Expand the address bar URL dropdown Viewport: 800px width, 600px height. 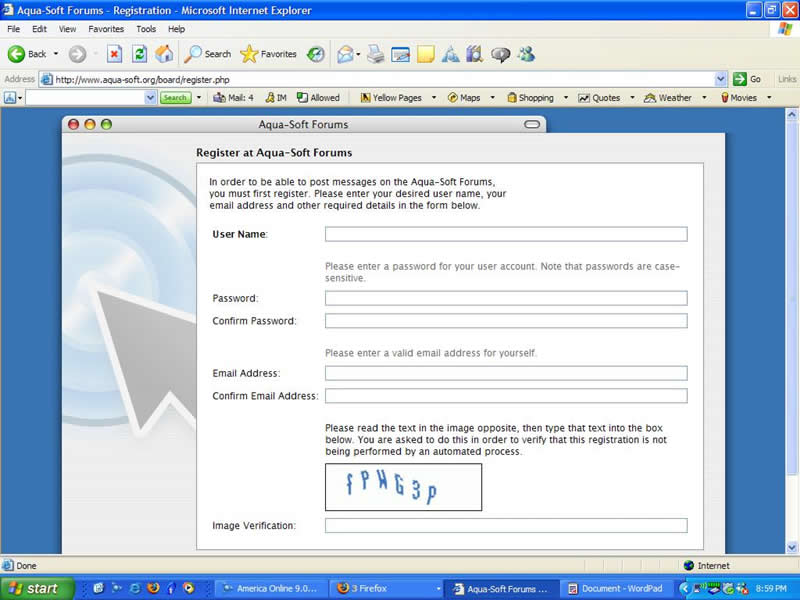coord(720,80)
